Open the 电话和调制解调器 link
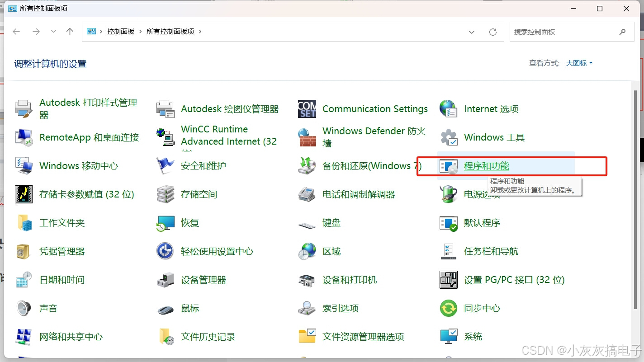644x362 pixels. 359,194
